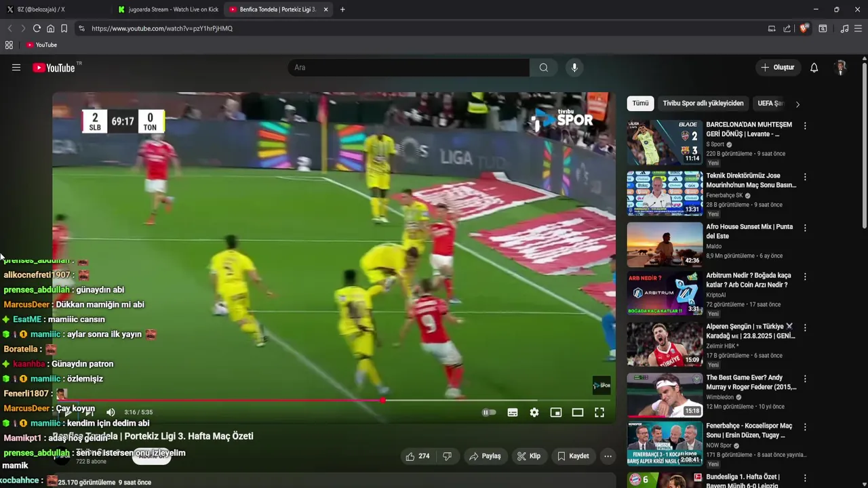Switch to the Kick stream browser tab

(168, 9)
